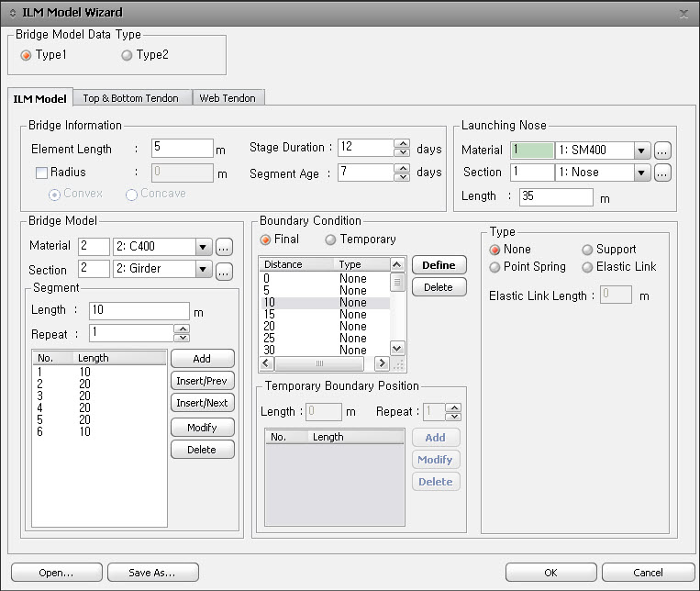Expand the Nose section dropdown
The width and height of the screenshot is (700, 591).
tap(642, 172)
